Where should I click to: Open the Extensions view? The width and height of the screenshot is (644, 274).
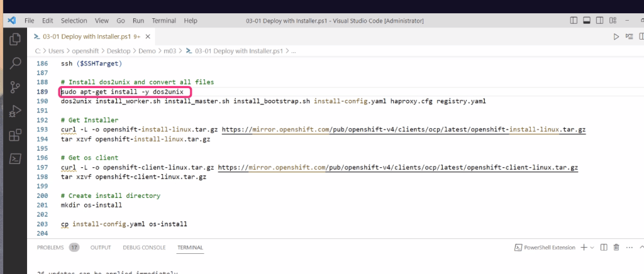pyautogui.click(x=15, y=135)
